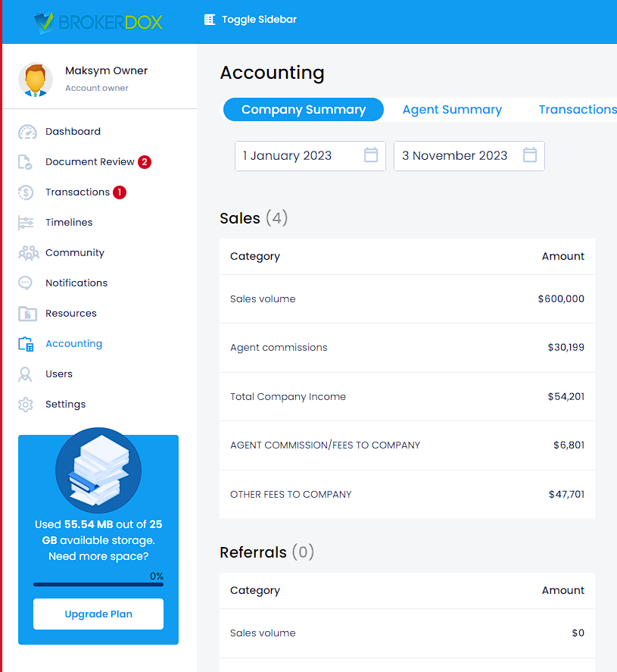The image size is (617, 672).
Task: Navigate to Timelines
Action: tap(69, 223)
